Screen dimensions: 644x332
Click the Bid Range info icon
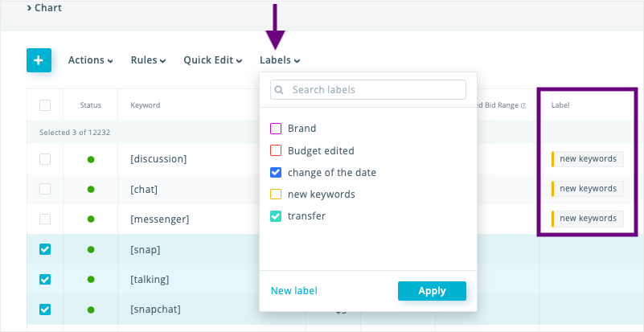pos(523,105)
